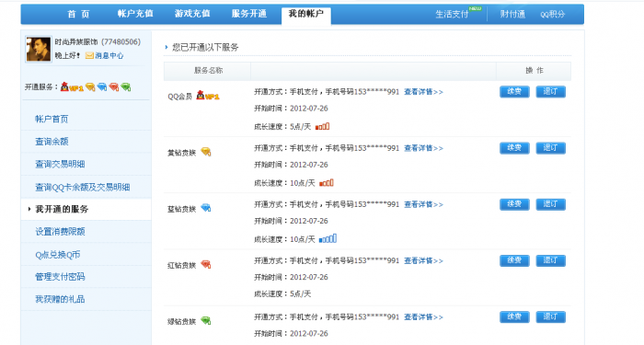The height and width of the screenshot is (345, 644).
Task: Click the growth speed bar icon for QQ会员
Action: coord(322,127)
